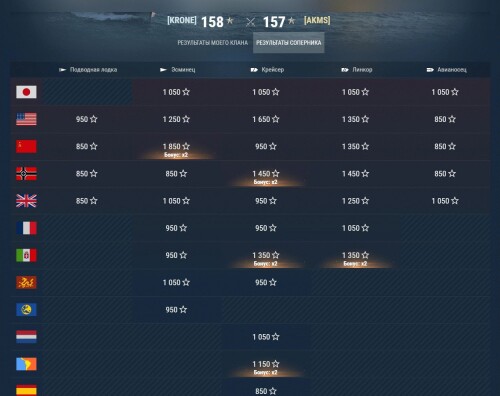Viewport: 500px width, 396px height.
Task: Click the Italian flag icon
Action: (26, 255)
